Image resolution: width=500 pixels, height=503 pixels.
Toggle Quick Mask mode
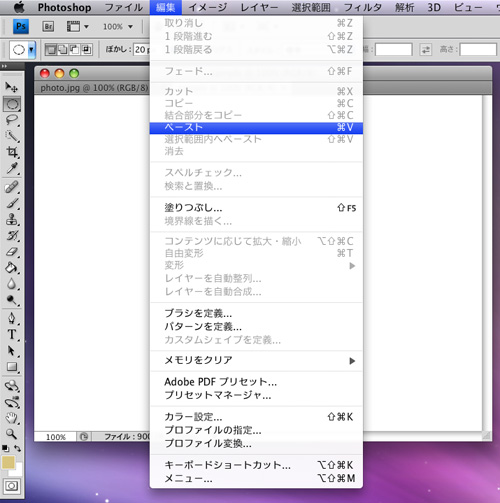pyautogui.click(x=12, y=486)
